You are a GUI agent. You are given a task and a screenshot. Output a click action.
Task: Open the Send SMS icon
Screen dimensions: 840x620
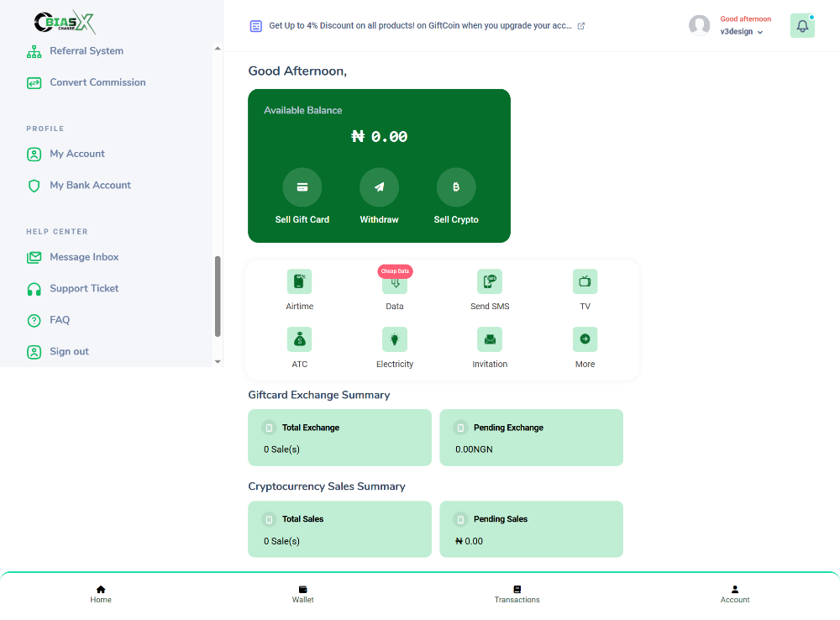point(490,281)
